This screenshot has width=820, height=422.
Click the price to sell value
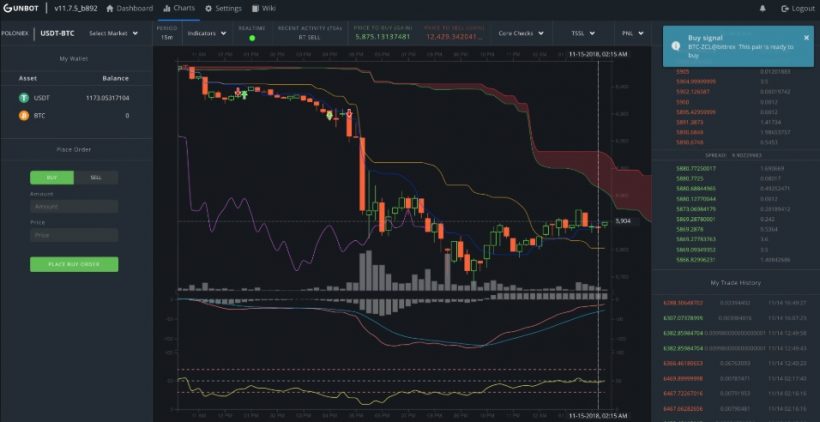(x=452, y=37)
